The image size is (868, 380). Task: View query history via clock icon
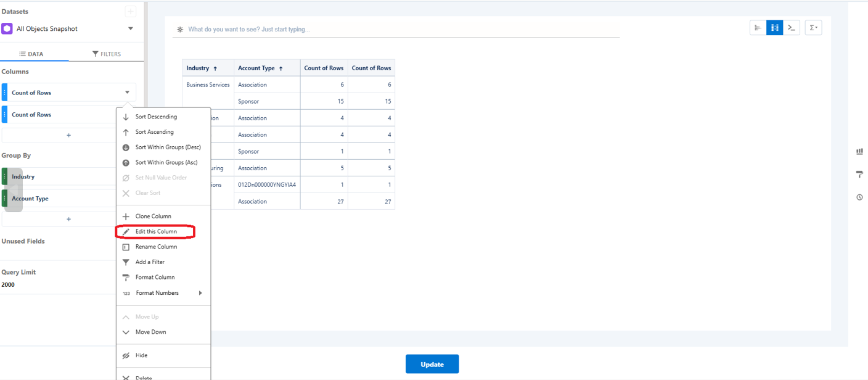tap(859, 197)
